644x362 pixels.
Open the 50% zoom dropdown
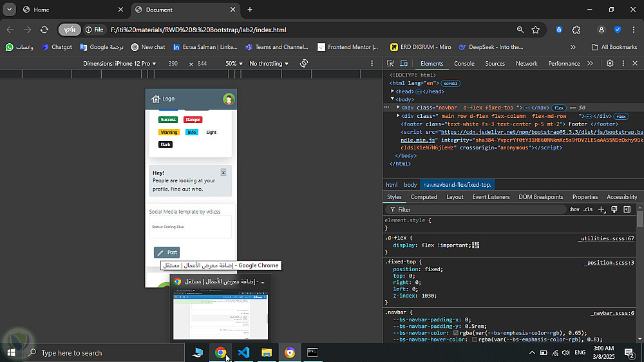234,64
